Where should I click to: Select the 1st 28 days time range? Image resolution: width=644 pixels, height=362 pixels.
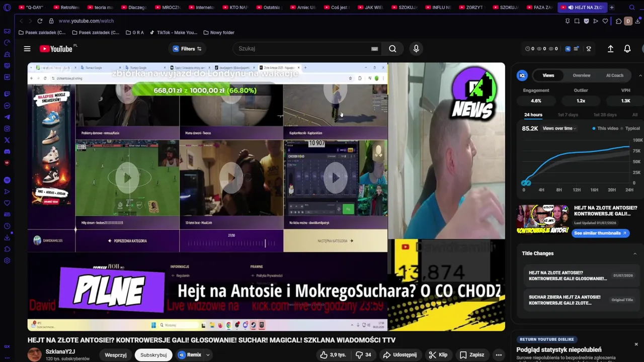click(x=605, y=115)
